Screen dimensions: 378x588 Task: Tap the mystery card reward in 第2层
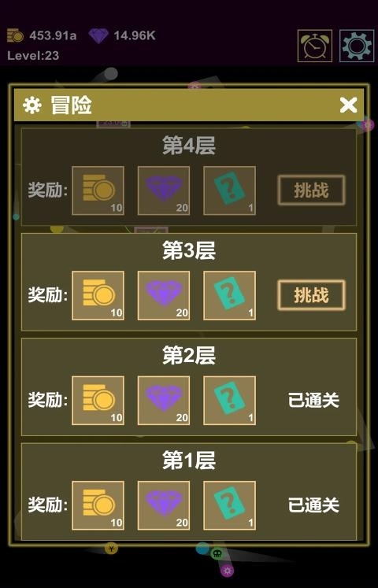(x=229, y=401)
